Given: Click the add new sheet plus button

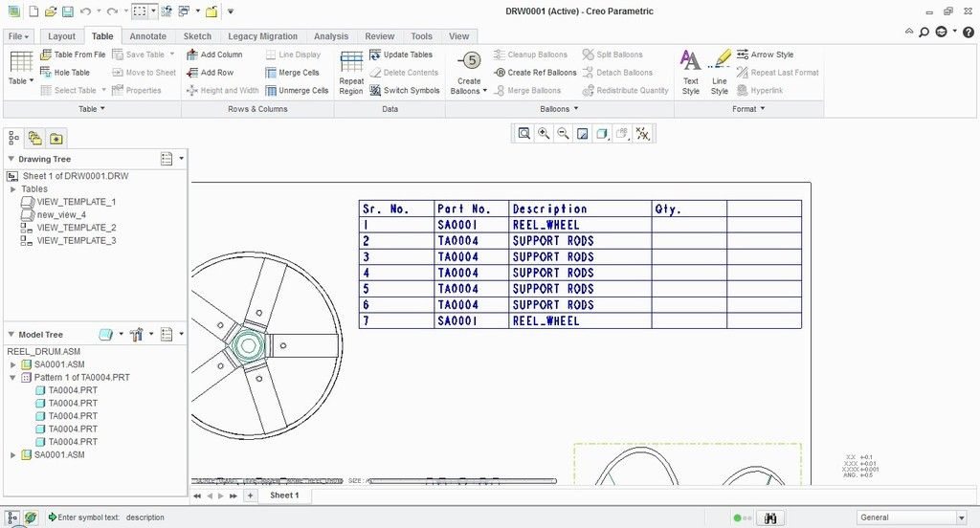Looking at the screenshot, I should pyautogui.click(x=250, y=495).
